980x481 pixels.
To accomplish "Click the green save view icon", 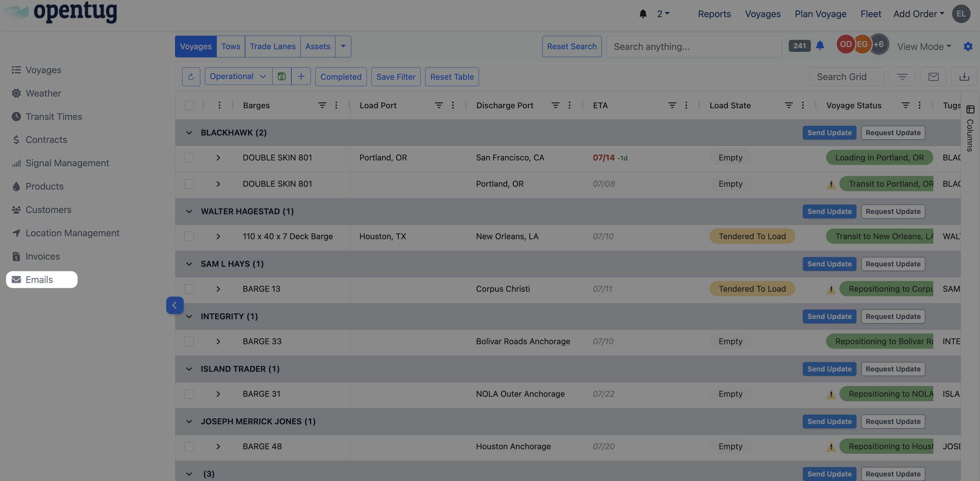I will tap(282, 76).
